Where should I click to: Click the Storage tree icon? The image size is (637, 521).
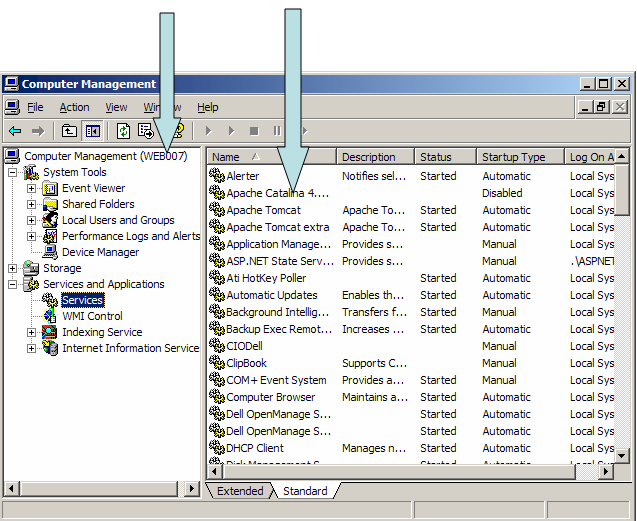31,268
